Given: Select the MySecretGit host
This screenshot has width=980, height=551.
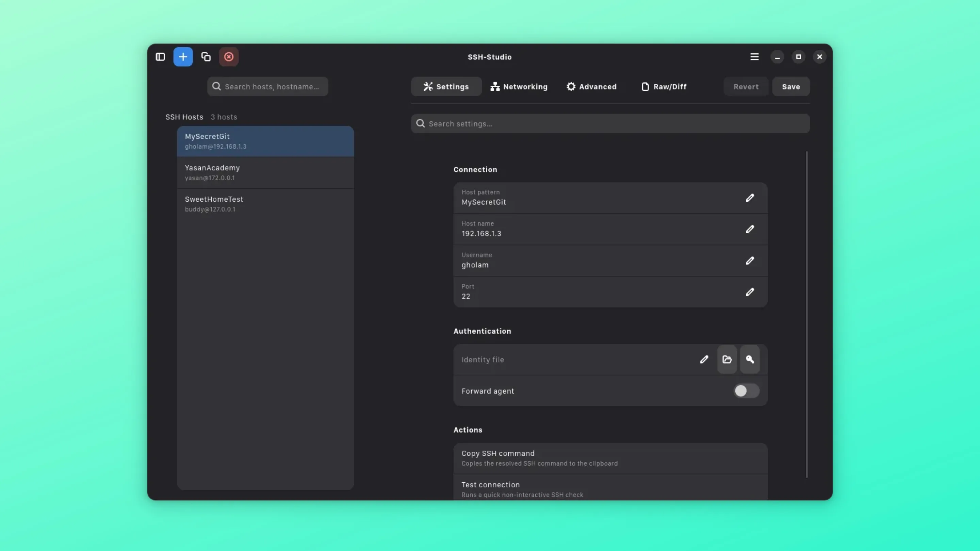Looking at the screenshot, I should tap(265, 141).
